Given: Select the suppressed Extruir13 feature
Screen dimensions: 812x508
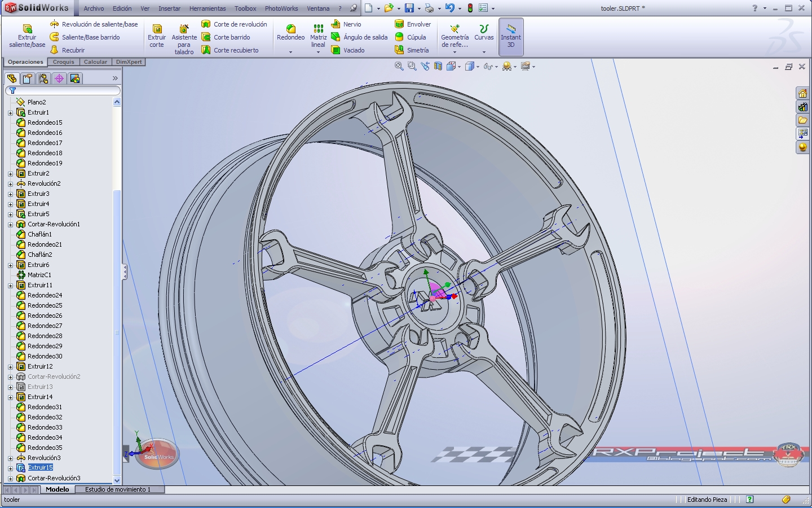Looking at the screenshot, I should (x=40, y=387).
